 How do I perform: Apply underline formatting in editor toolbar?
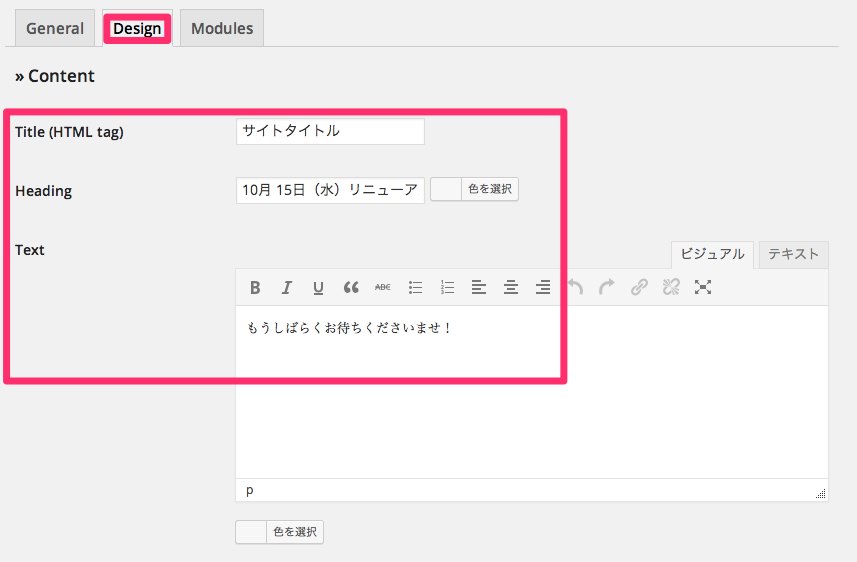pos(318,288)
